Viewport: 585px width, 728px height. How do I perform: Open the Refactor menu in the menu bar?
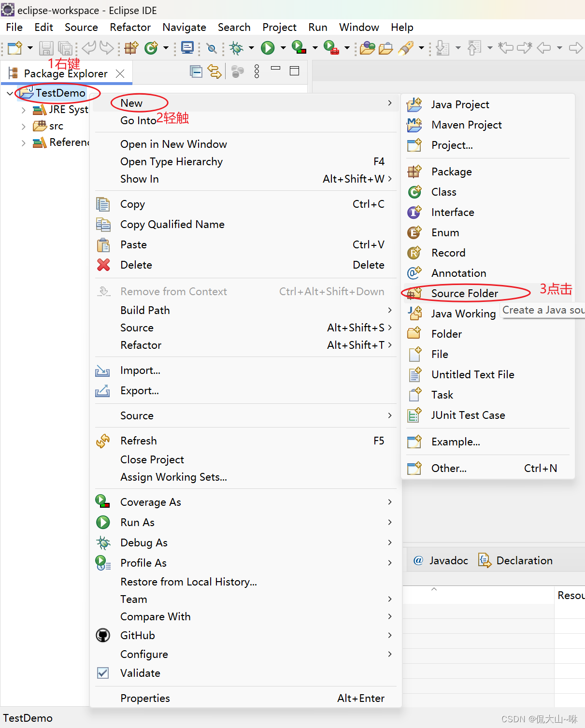click(130, 28)
